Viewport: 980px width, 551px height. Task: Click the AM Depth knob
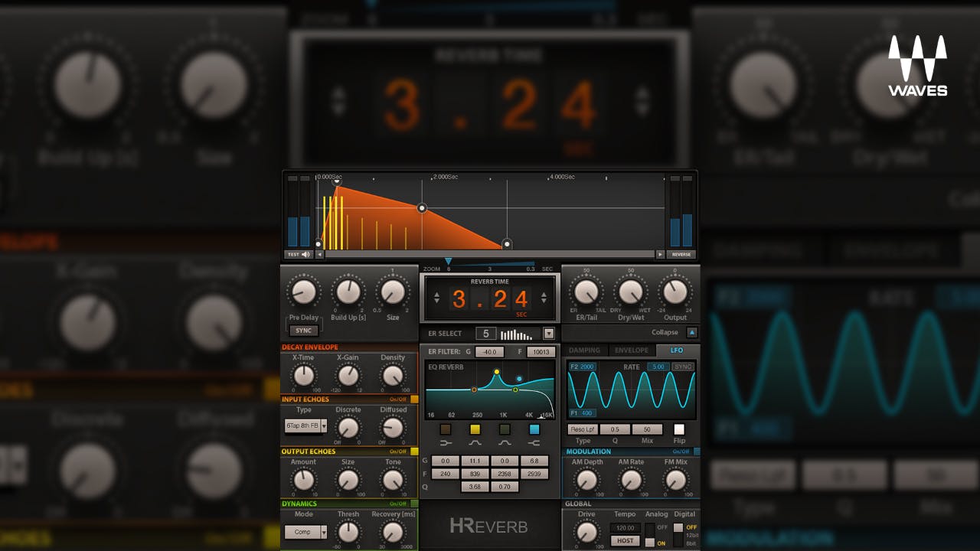click(586, 480)
